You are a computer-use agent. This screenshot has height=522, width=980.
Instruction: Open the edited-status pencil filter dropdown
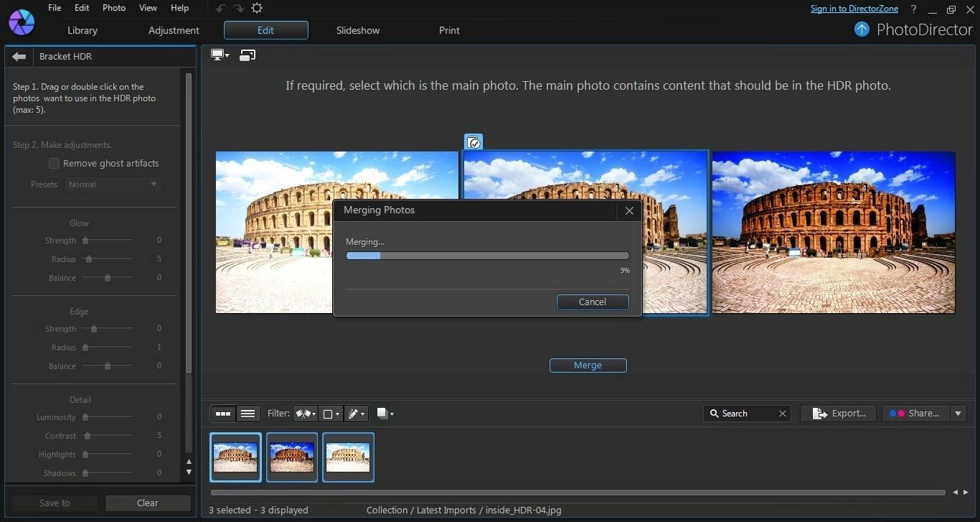(356, 414)
